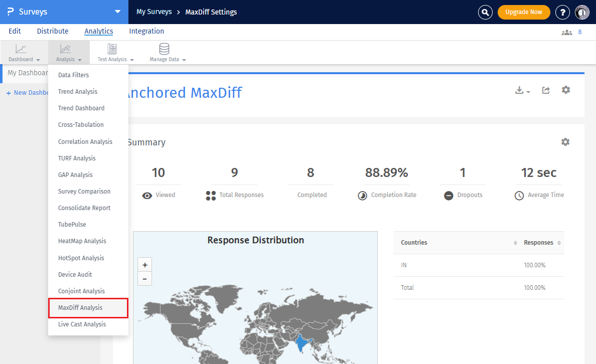Select TURF Analysis menu item
The width and height of the screenshot is (596, 364).
(x=77, y=158)
